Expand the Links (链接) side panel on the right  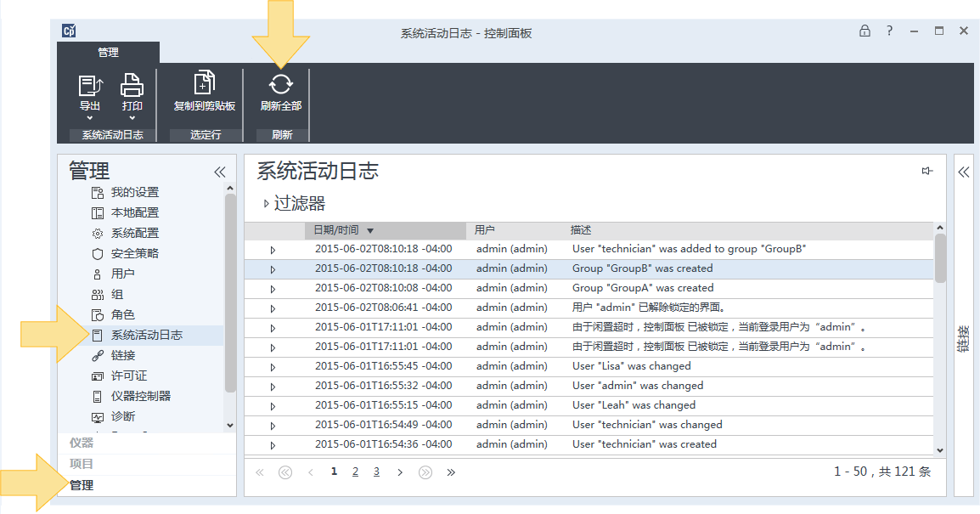[x=963, y=172]
